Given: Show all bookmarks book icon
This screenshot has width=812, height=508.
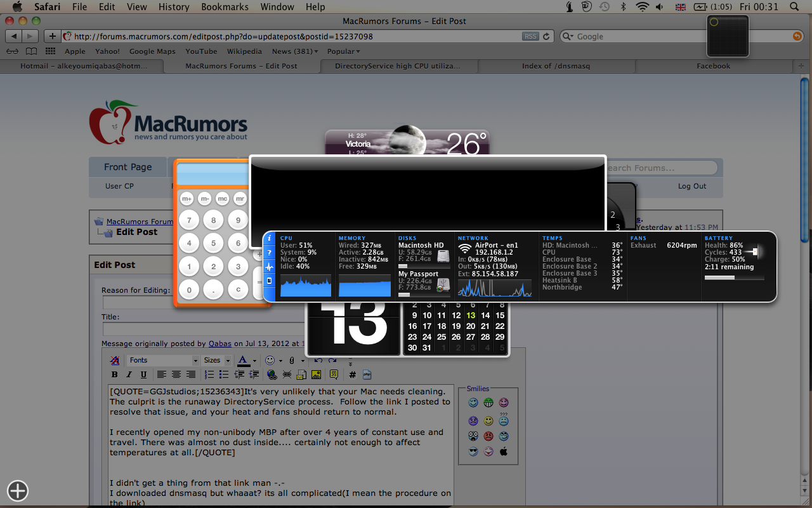Looking at the screenshot, I should coord(31,51).
